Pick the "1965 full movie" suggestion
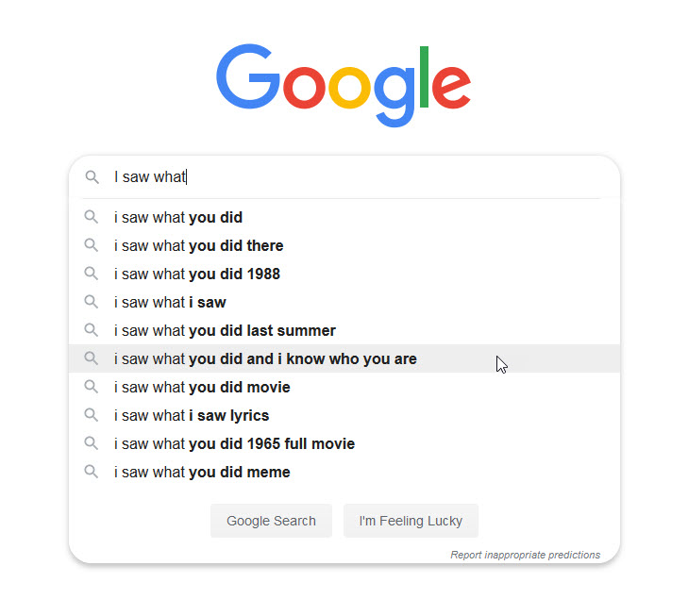This screenshot has height=616, width=688. [234, 443]
